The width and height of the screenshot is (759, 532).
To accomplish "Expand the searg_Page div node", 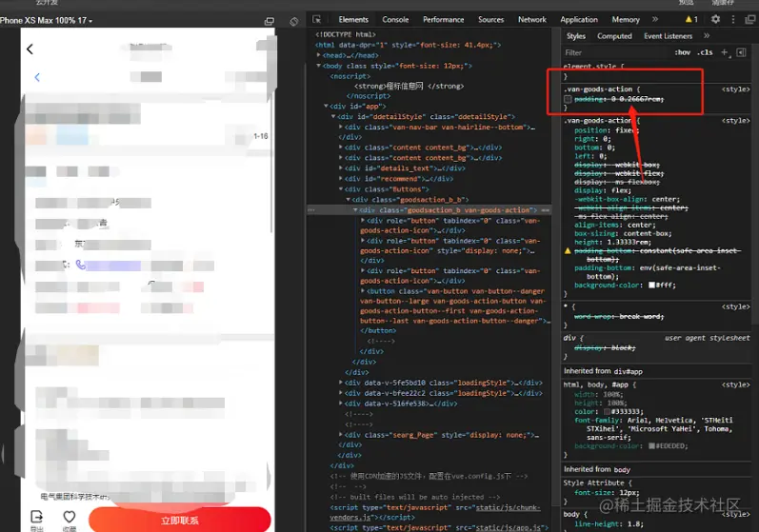I will (341, 435).
